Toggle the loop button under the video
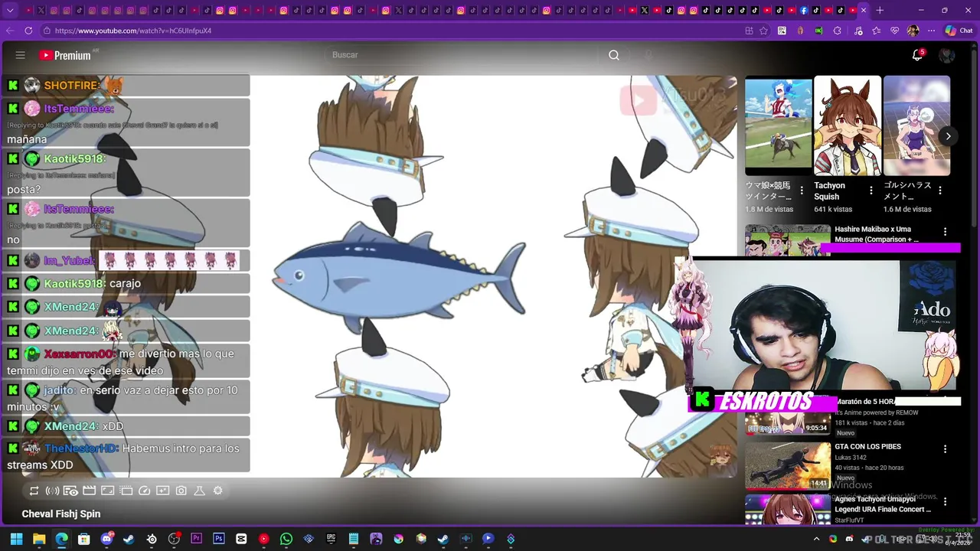The height and width of the screenshot is (551, 980). (x=34, y=491)
